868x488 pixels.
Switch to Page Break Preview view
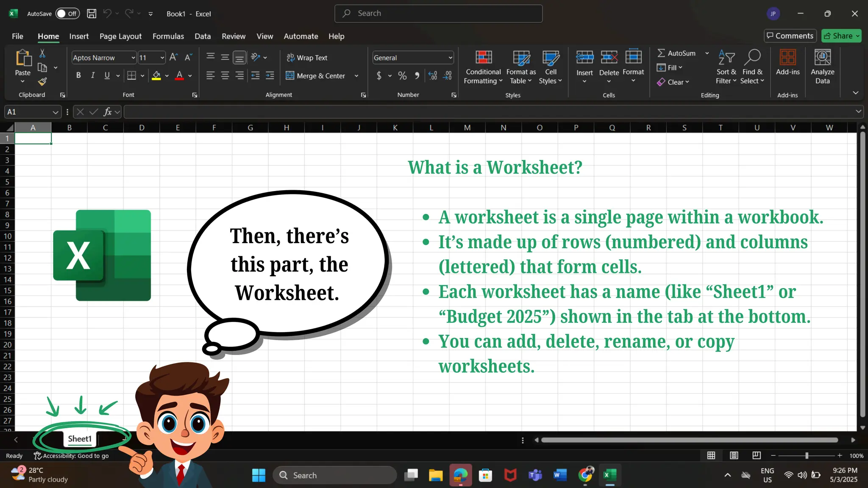click(x=757, y=455)
